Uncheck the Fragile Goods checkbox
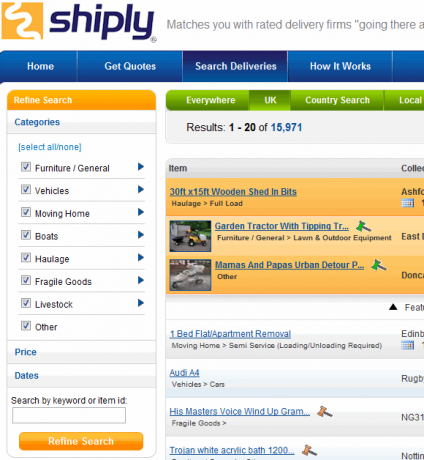This screenshot has height=460, width=424. [x=26, y=280]
